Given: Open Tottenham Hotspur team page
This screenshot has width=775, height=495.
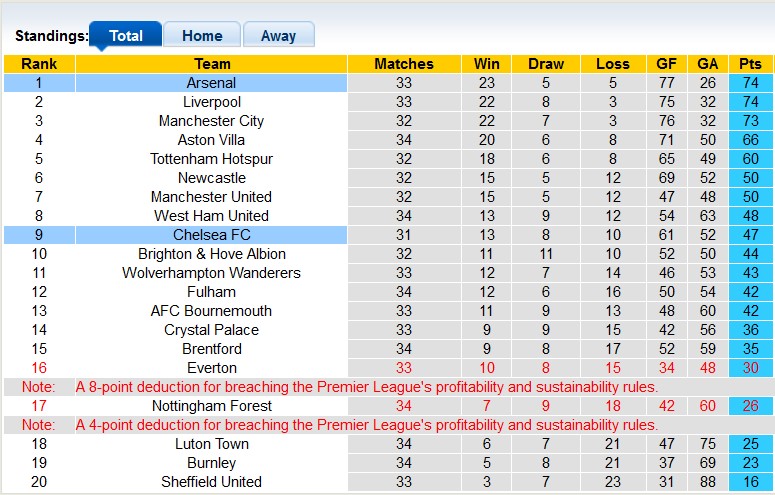Looking at the screenshot, I should pos(211,159).
